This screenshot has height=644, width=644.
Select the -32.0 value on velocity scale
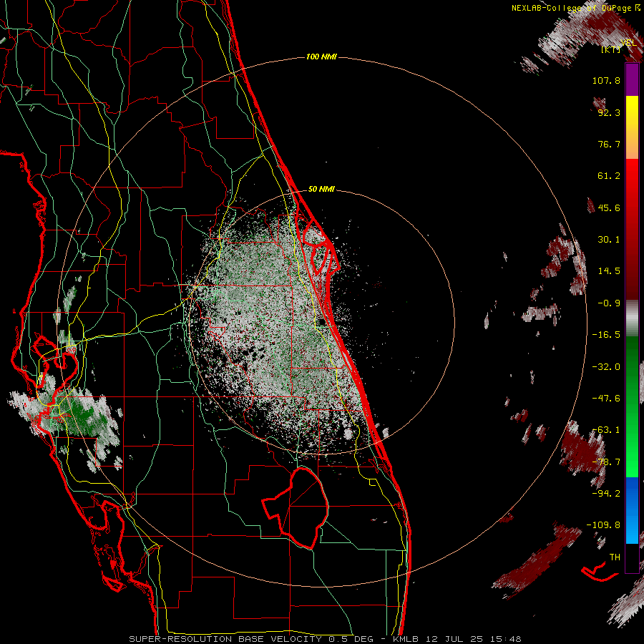tap(606, 367)
